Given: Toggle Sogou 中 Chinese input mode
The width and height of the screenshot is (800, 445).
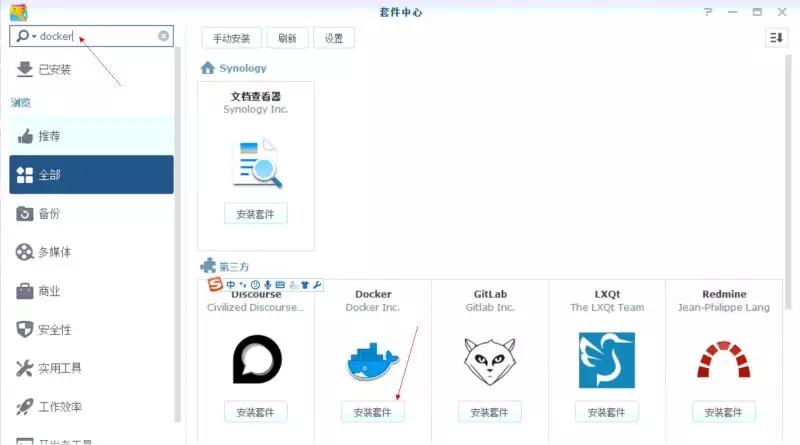Looking at the screenshot, I should pyautogui.click(x=231, y=285).
